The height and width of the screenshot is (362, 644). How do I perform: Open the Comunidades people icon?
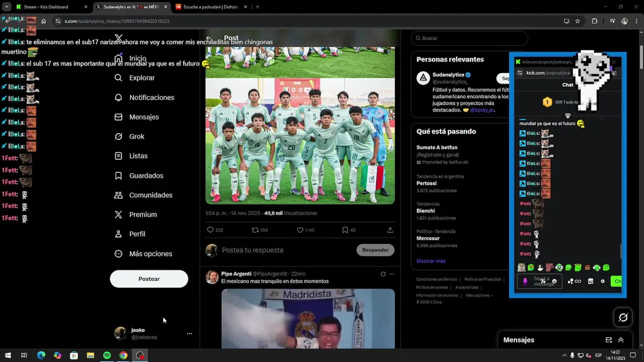tap(118, 195)
